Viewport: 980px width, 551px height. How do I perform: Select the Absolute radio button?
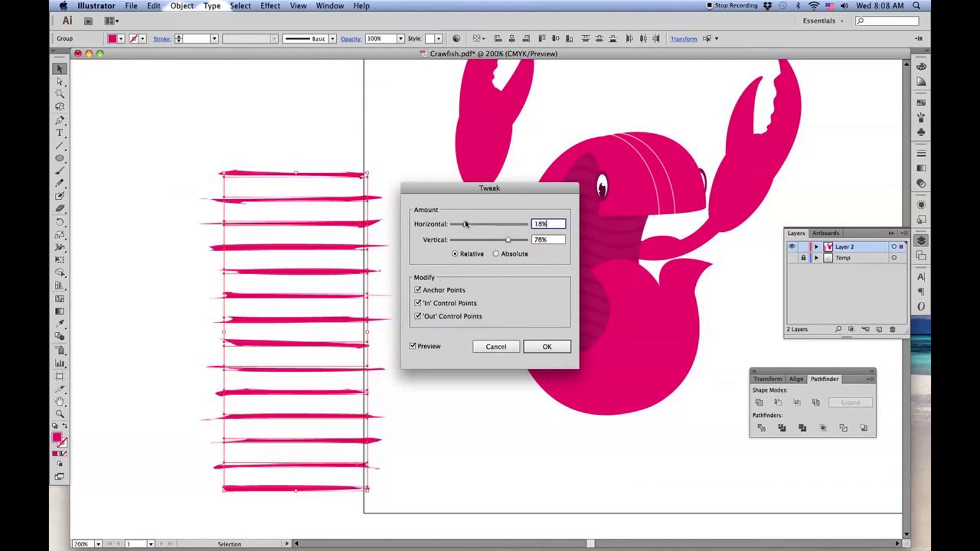pyautogui.click(x=496, y=254)
